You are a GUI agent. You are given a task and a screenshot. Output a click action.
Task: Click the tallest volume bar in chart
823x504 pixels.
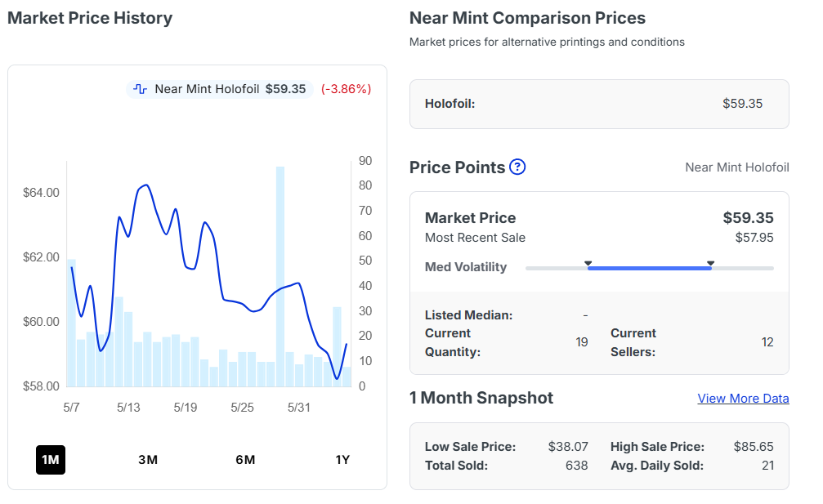pos(280,276)
